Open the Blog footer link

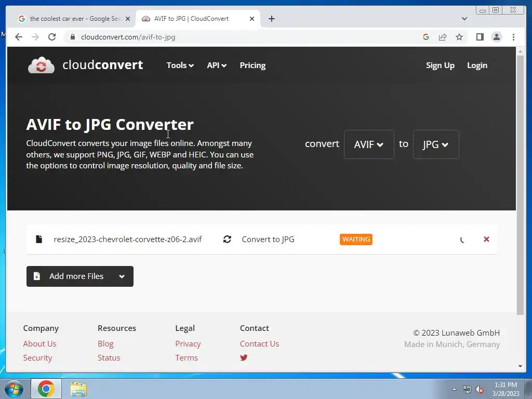click(105, 344)
